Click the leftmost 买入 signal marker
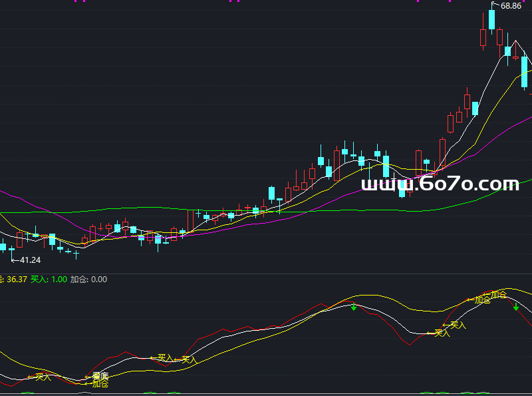 pyautogui.click(x=43, y=377)
